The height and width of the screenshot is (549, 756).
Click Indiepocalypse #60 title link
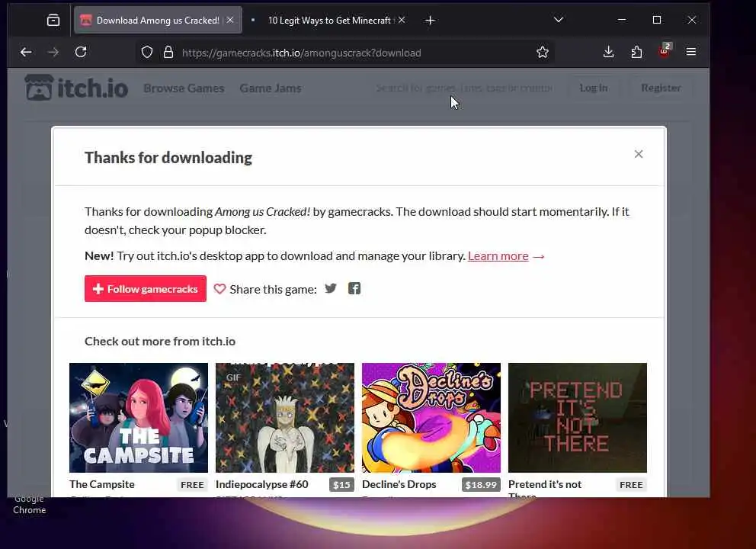point(262,484)
